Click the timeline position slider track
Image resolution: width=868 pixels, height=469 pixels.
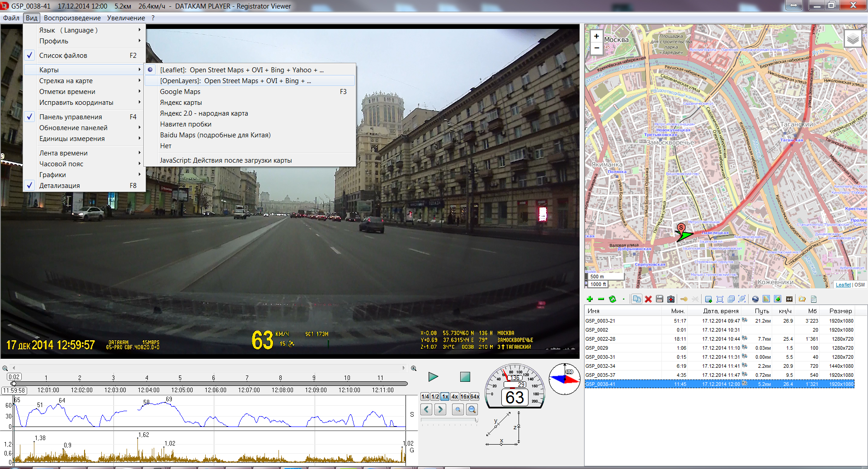(210, 384)
